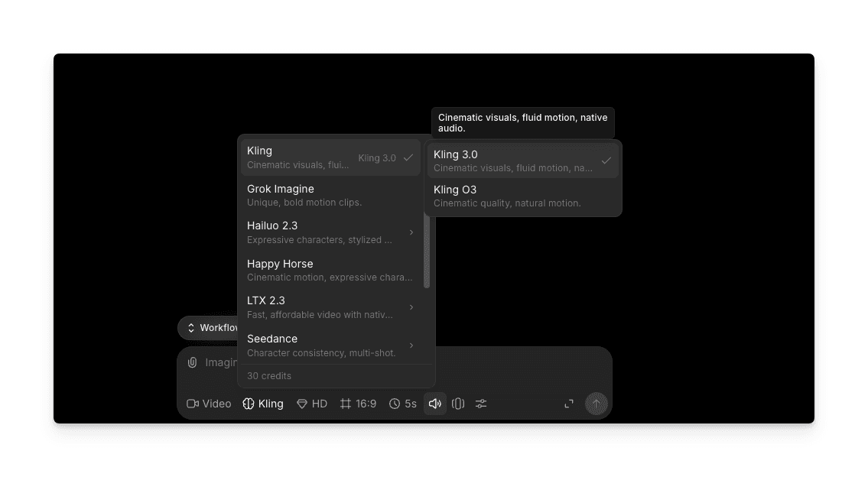
Task: Open the frame/device icon beside the speaker
Action: click(458, 404)
